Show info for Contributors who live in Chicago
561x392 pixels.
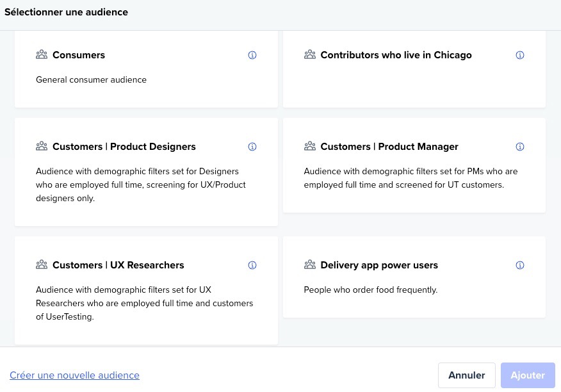tap(520, 55)
